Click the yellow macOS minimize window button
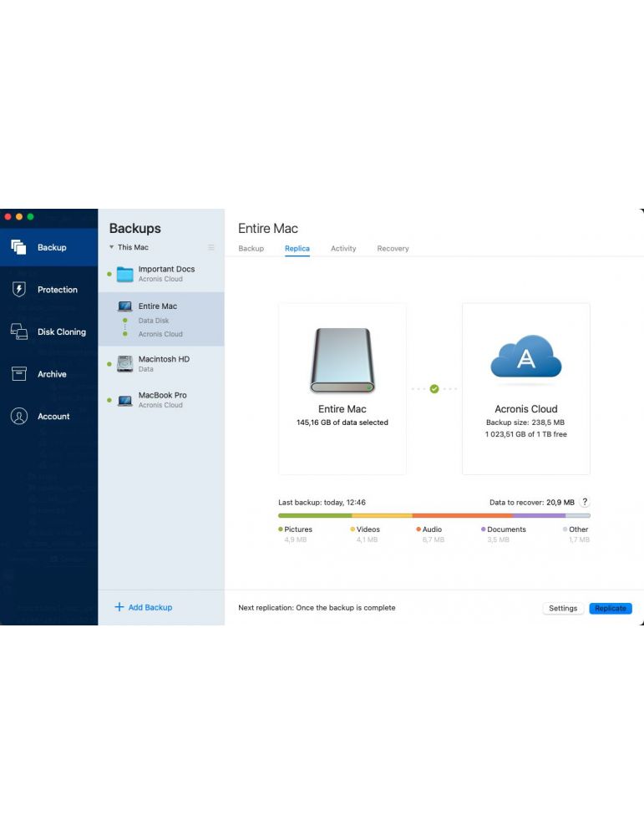Viewport: 644px width, 835px height. click(x=19, y=217)
